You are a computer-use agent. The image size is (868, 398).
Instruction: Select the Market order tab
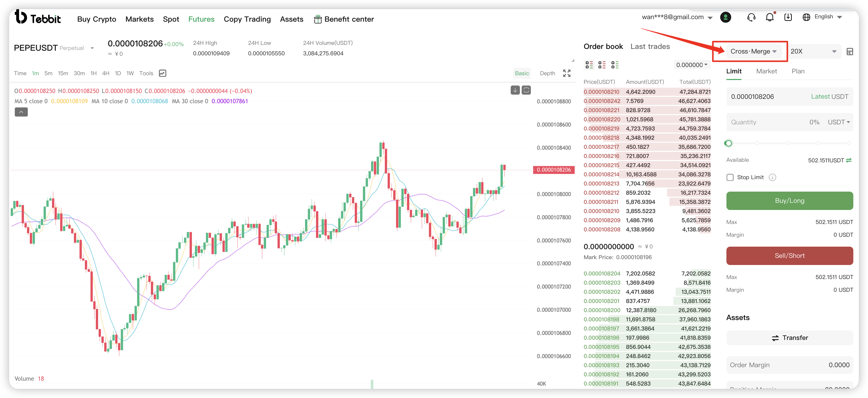point(766,71)
